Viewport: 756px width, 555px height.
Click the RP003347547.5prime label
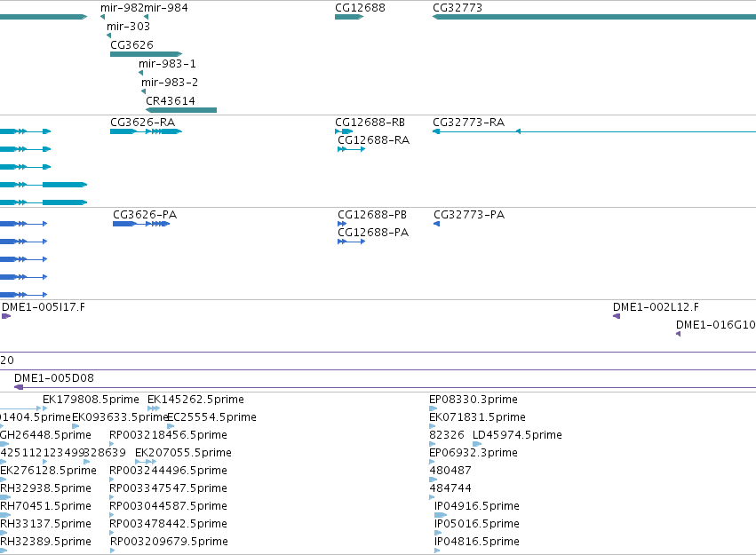(168, 488)
